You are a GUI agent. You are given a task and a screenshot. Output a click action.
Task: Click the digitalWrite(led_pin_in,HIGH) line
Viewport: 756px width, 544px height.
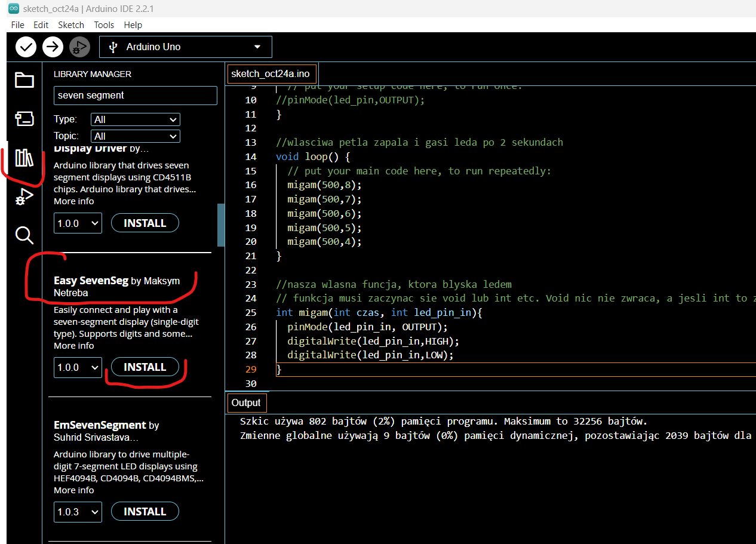pos(373,341)
